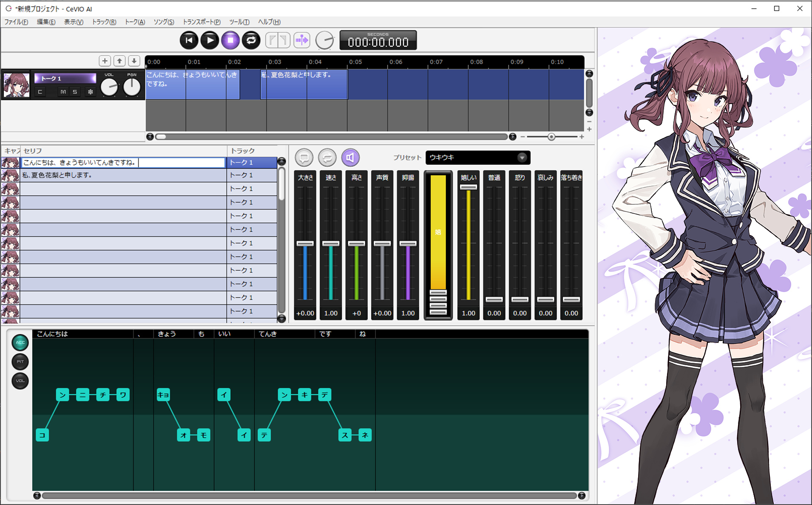This screenshot has height=505, width=812.
Task: Click the loop range markers button
Action: (x=278, y=40)
